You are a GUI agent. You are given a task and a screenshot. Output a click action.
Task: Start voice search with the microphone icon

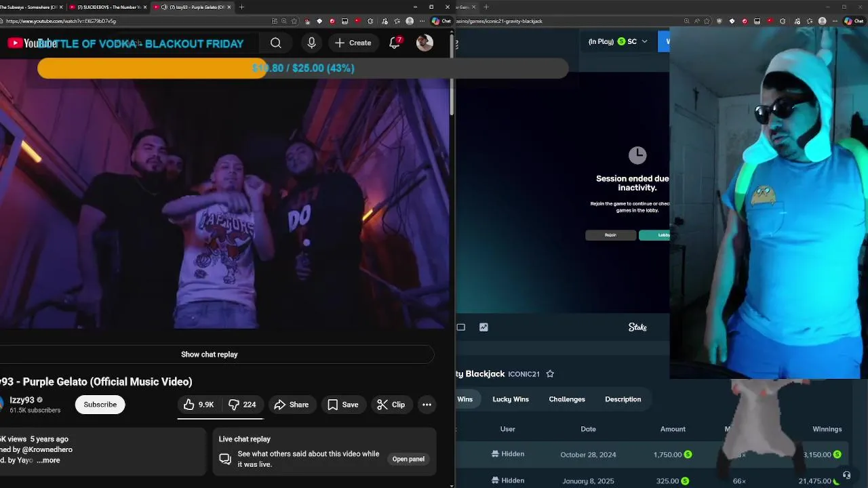tap(311, 43)
